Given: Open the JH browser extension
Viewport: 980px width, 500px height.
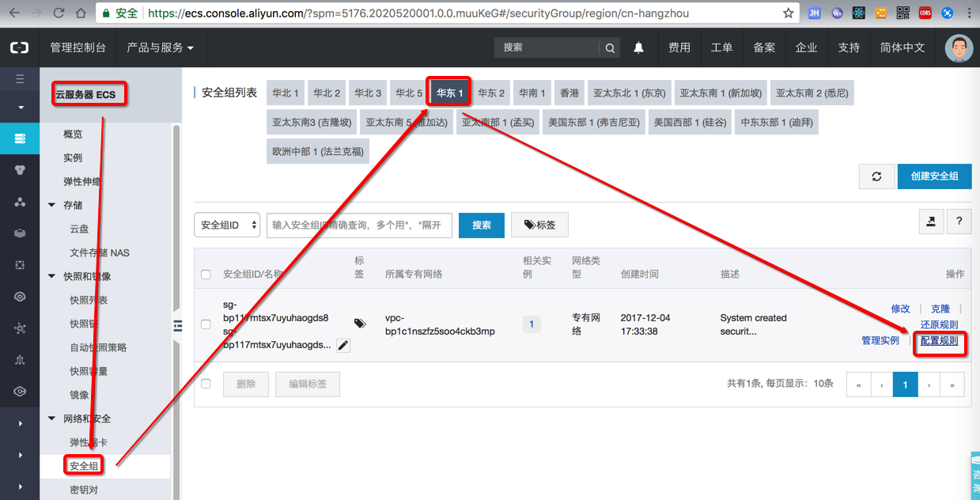Looking at the screenshot, I should 815,13.
